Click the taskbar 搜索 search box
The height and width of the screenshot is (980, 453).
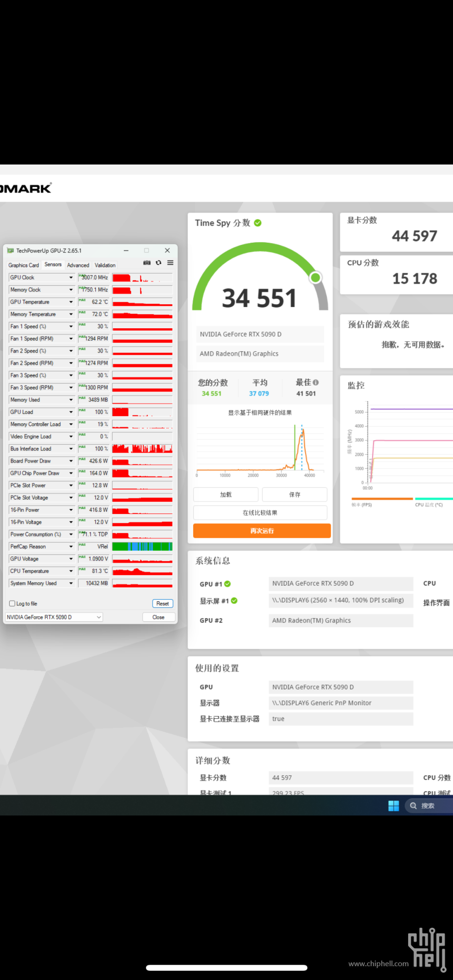click(429, 806)
